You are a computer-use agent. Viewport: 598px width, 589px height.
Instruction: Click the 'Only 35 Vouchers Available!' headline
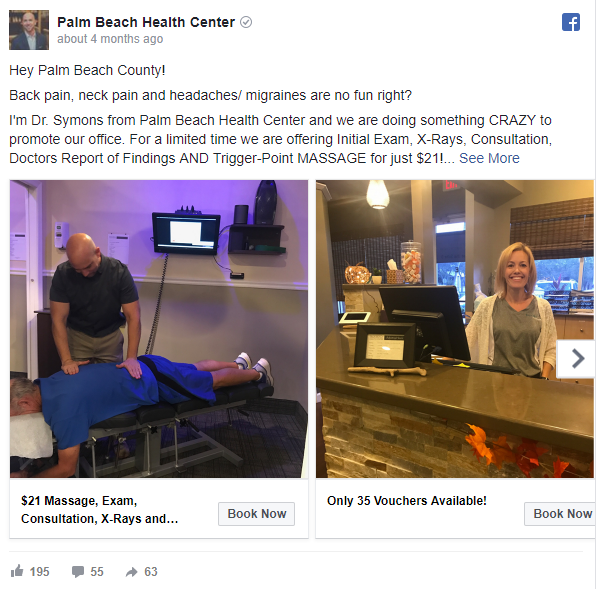(x=407, y=500)
